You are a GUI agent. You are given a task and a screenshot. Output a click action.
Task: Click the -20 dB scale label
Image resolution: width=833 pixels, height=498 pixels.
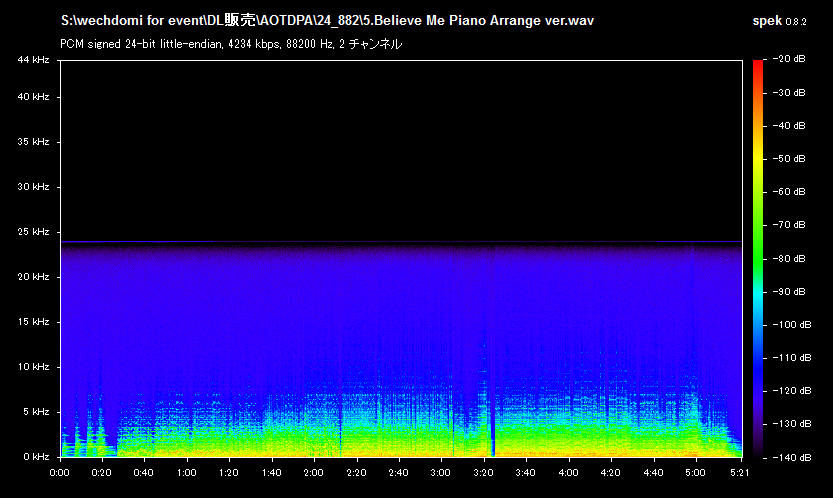point(789,59)
